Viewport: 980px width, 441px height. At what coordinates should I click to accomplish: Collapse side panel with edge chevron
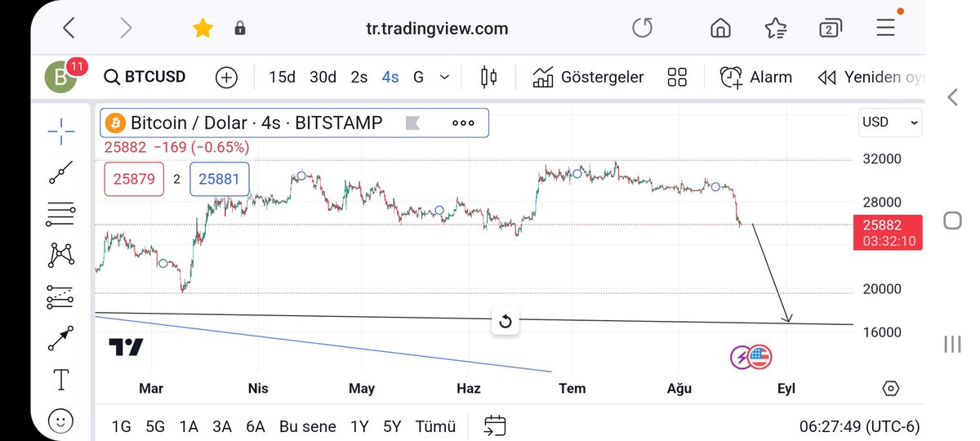(x=952, y=98)
